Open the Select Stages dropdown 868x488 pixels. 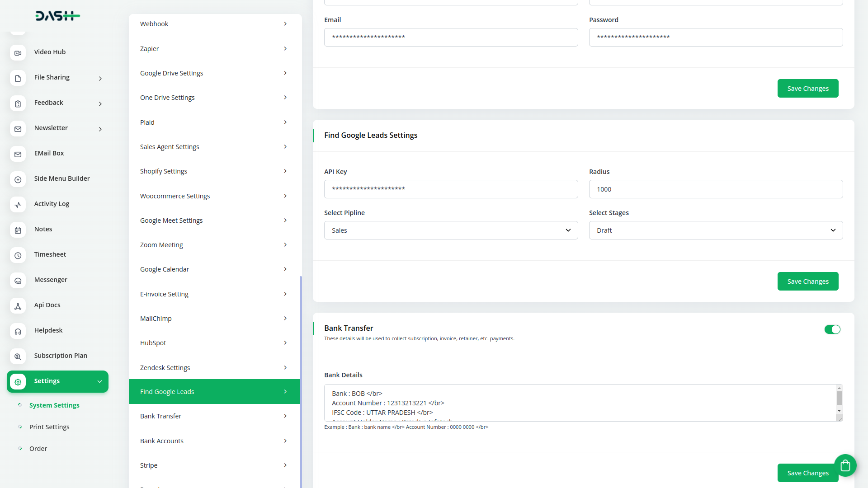pos(716,230)
